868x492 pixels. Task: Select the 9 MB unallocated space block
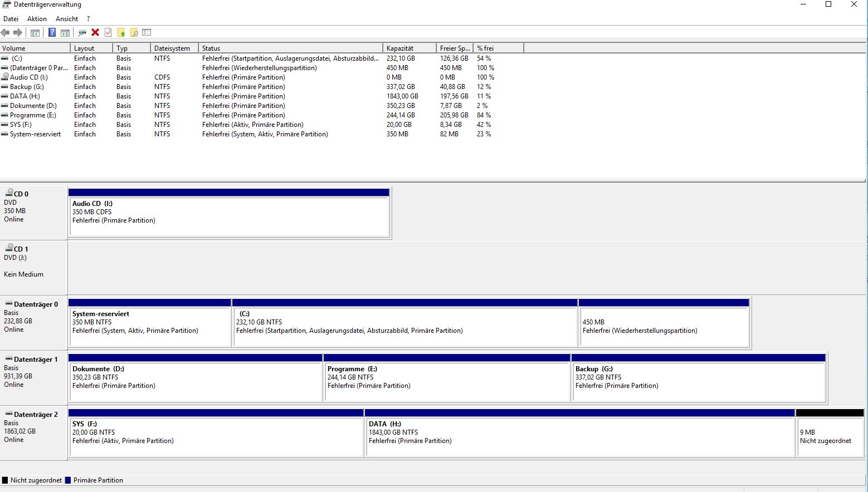[x=830, y=433]
